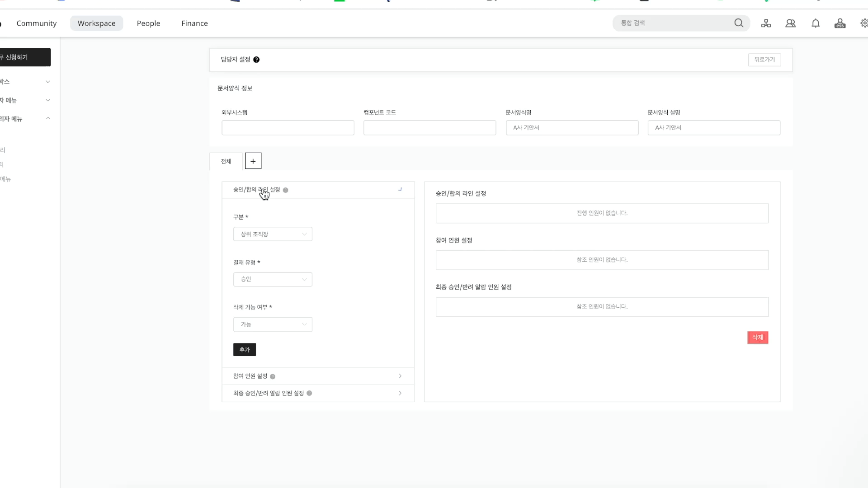868x488 pixels.
Task: Add a new tab with plus button
Action: point(253,161)
